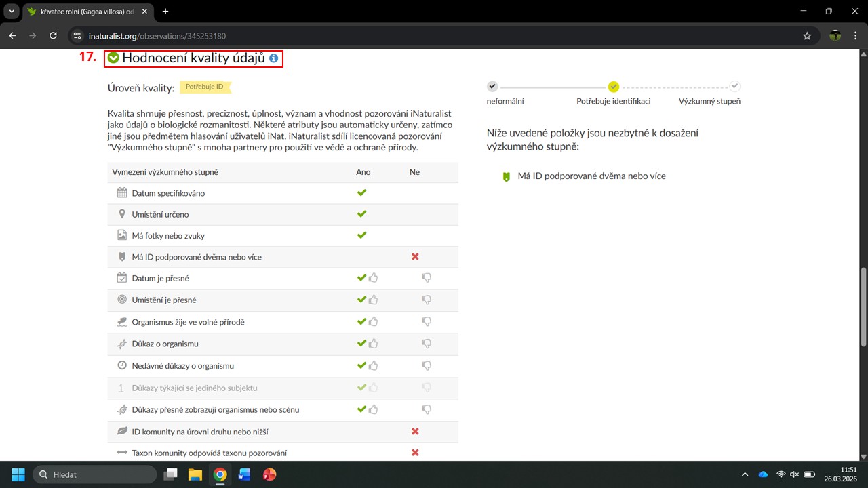868x488 pixels.
Task: Thumbs up for 'Datum je přesné'
Action: [373, 278]
